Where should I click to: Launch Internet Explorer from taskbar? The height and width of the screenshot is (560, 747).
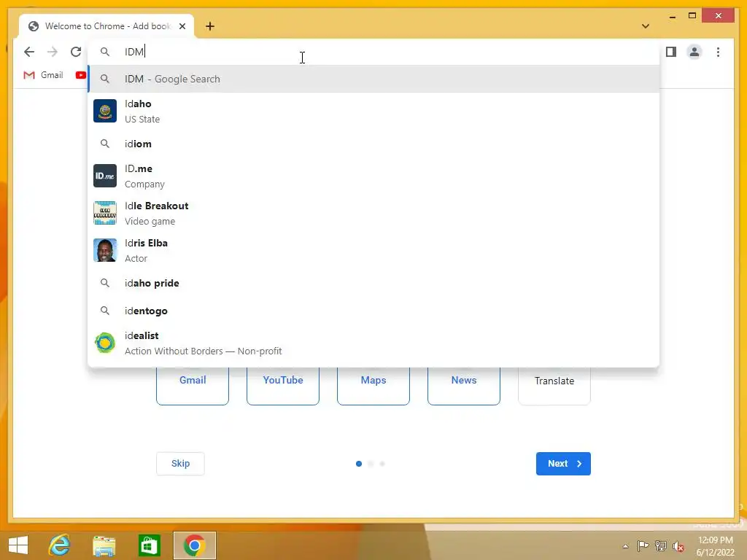click(x=59, y=545)
